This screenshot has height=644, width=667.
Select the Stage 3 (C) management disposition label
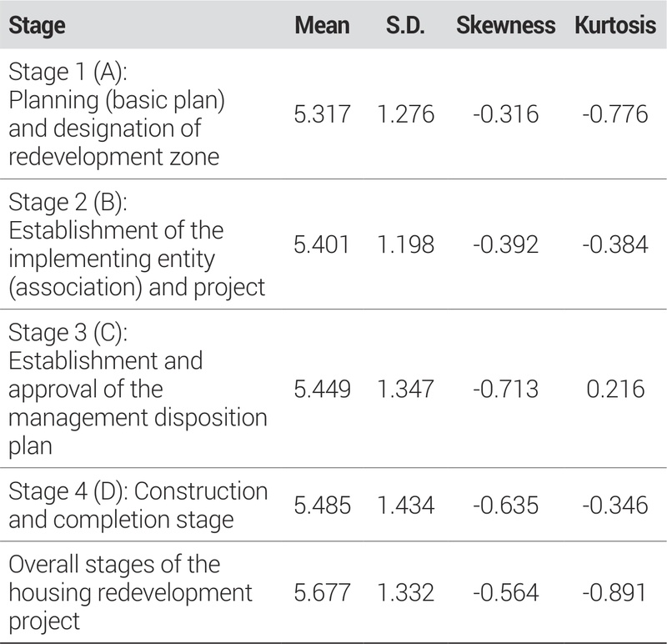pyautogui.click(x=137, y=389)
